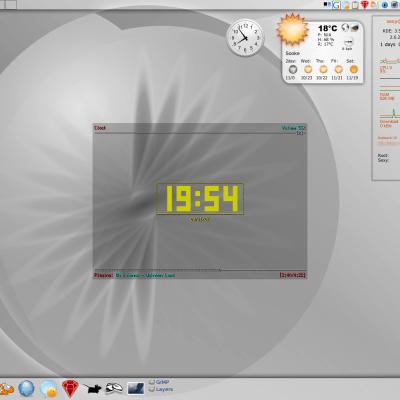Click the red ruby gem launcher

70,389
